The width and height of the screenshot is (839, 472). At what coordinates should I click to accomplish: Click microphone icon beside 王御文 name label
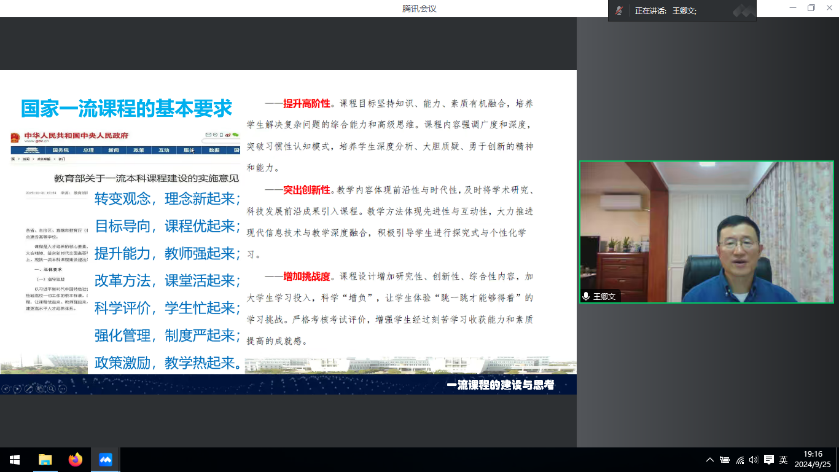pyautogui.click(x=587, y=297)
